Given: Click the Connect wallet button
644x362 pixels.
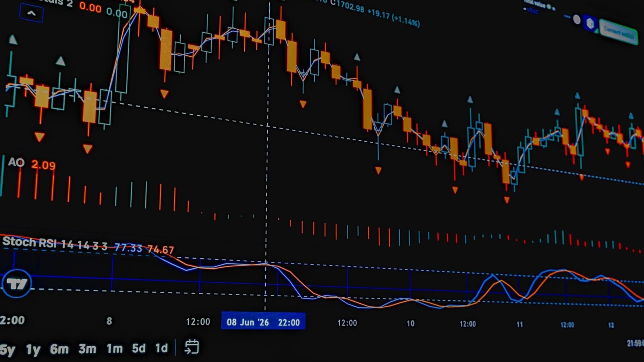Looking at the screenshot, I should [x=619, y=32].
